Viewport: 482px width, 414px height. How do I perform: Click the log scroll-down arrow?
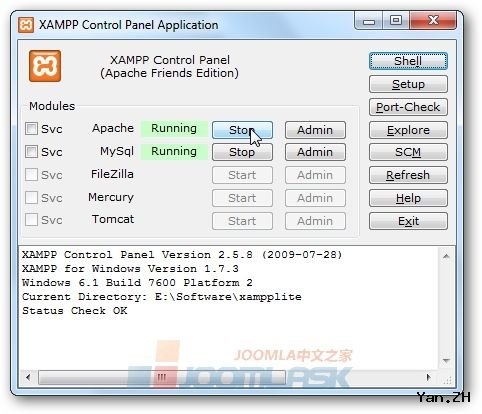click(x=446, y=361)
